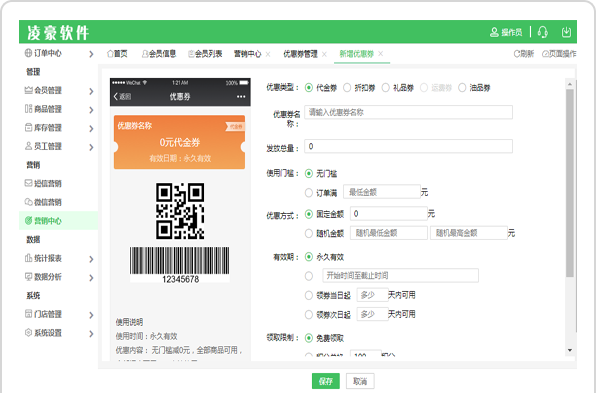This screenshot has height=393, width=596.
Task: Expand 系统设置 submenu arrow
Action: 91,334
